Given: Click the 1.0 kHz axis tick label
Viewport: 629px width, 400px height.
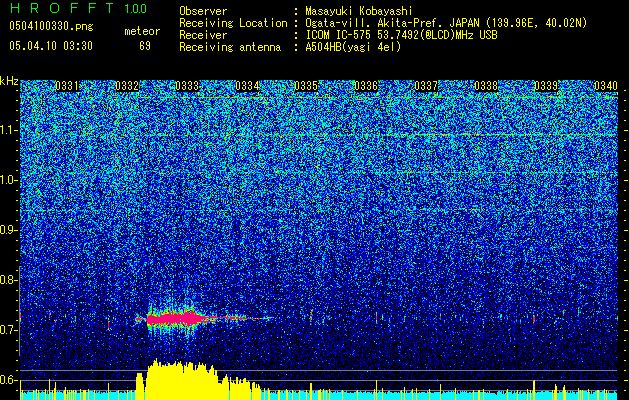Looking at the screenshot, I should (x=9, y=180).
